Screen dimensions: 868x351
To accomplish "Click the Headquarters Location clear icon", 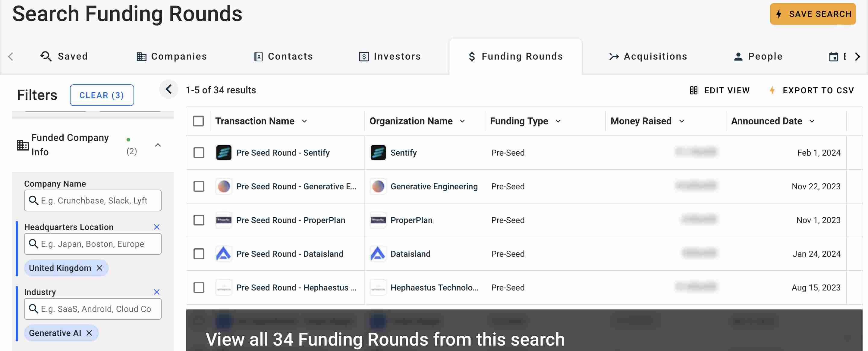I will (x=157, y=227).
